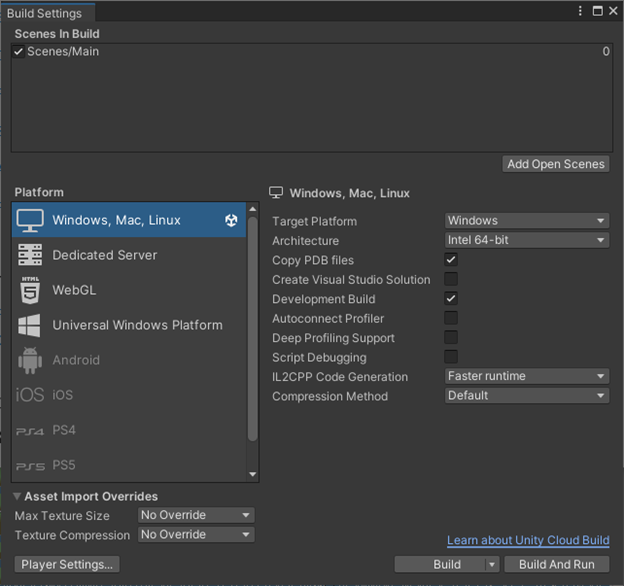Click the Dedicated Server platform icon

(30, 255)
